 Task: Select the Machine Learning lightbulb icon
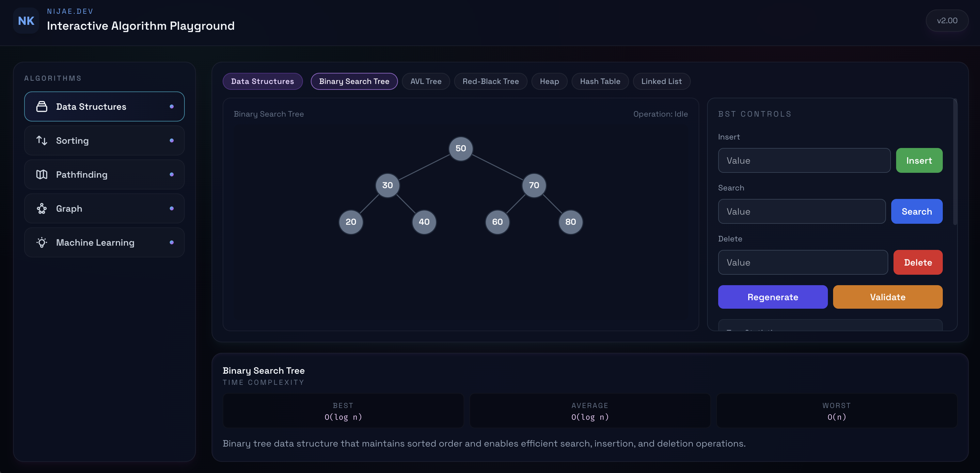tap(42, 242)
